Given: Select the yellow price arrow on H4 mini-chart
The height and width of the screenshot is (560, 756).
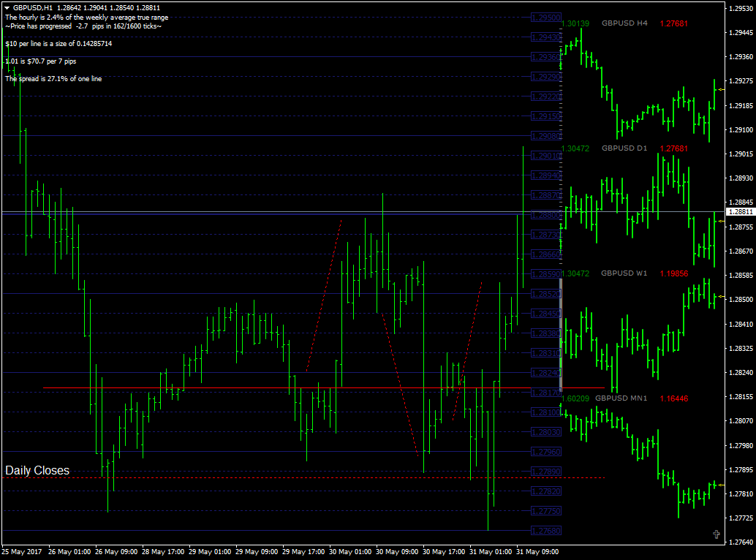Looking at the screenshot, I should [x=722, y=90].
